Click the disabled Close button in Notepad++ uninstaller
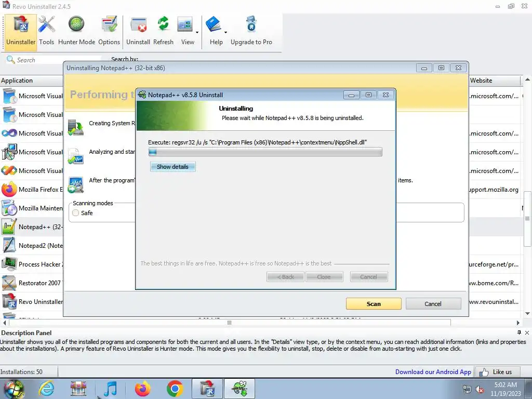 click(324, 277)
